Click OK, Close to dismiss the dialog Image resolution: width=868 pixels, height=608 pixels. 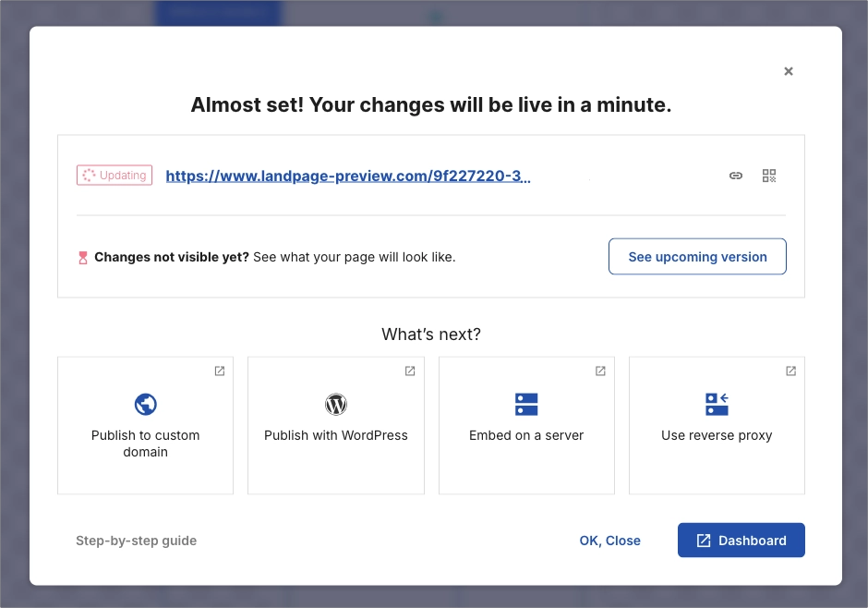click(x=609, y=541)
